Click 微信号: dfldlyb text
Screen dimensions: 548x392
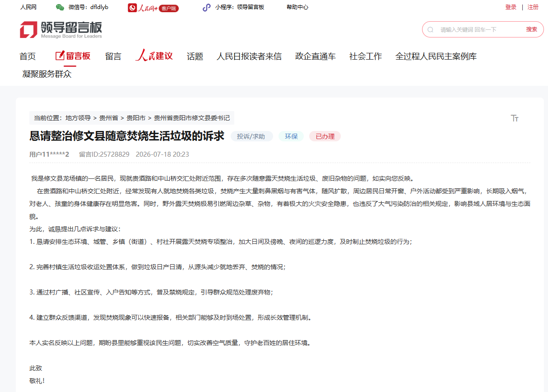[x=88, y=7]
